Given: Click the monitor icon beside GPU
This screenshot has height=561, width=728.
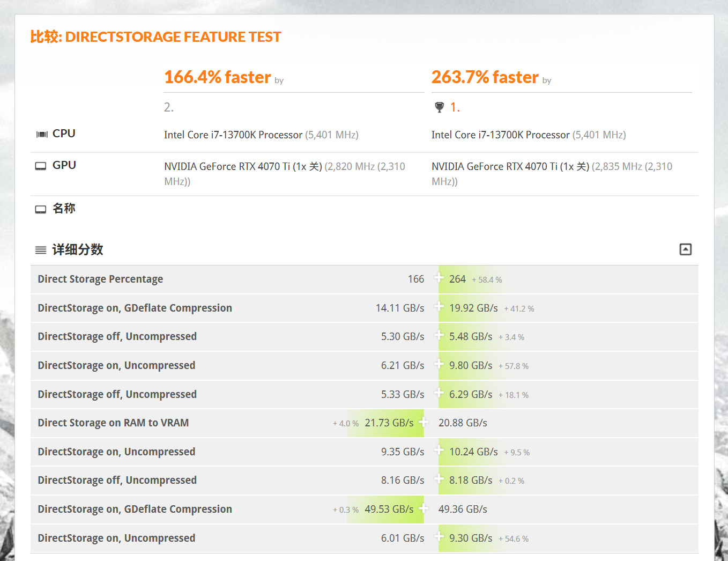Looking at the screenshot, I should pyautogui.click(x=41, y=166).
